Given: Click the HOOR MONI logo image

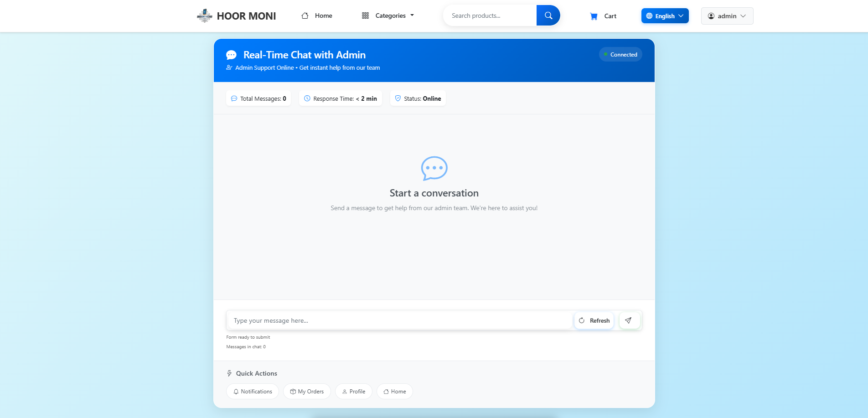Looking at the screenshot, I should click(205, 15).
